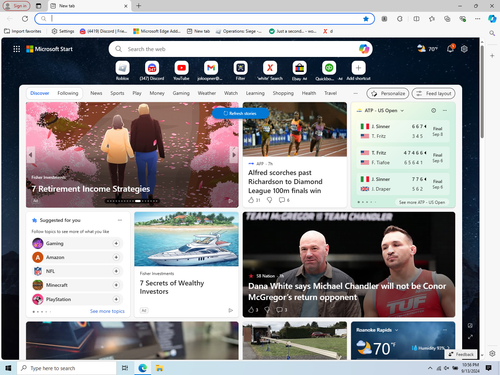
Task: Select the Shopping feed tab
Action: point(283,93)
